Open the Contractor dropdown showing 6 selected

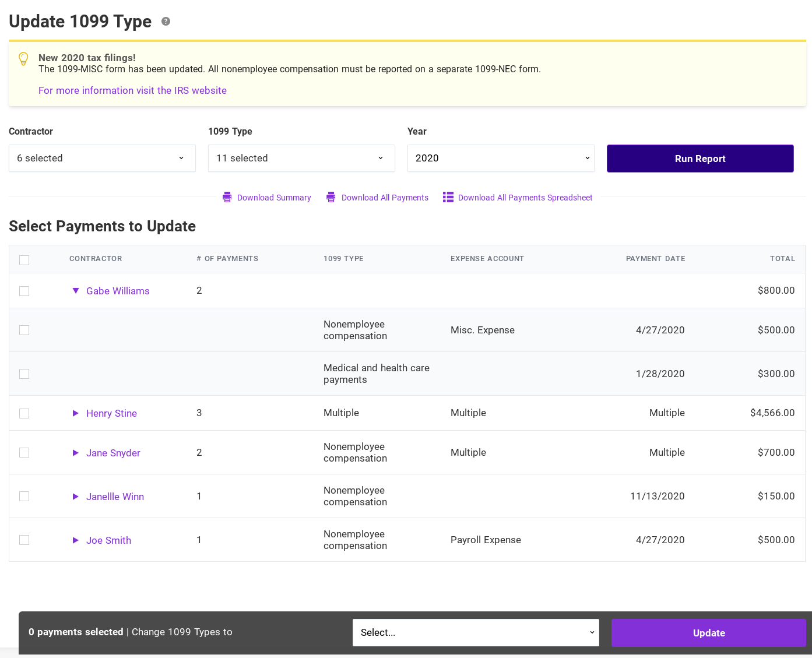(x=102, y=159)
